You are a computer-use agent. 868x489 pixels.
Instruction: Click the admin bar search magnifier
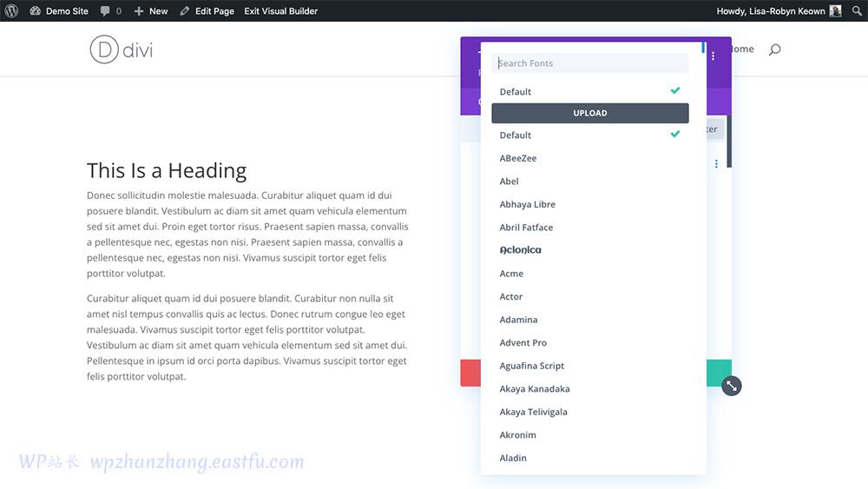[x=857, y=10]
